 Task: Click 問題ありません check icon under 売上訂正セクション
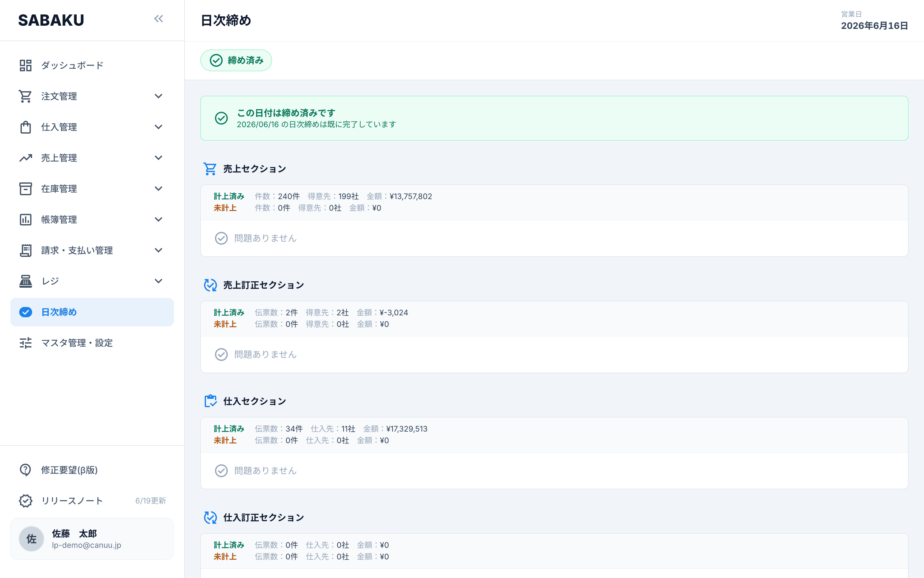[221, 355]
